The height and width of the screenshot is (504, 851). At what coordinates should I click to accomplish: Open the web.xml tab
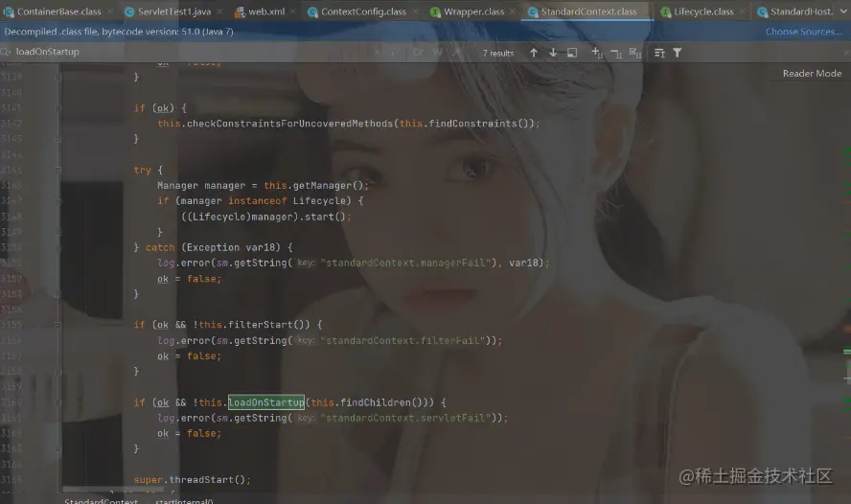tap(266, 11)
